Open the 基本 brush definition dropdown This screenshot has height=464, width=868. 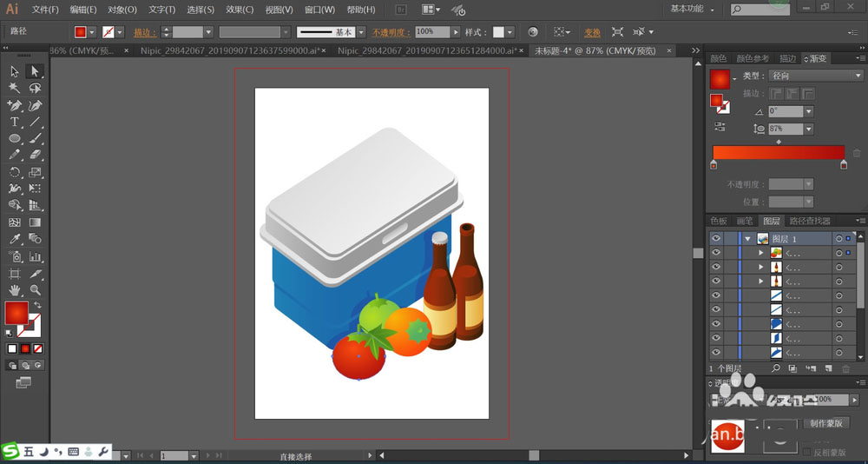click(x=361, y=32)
